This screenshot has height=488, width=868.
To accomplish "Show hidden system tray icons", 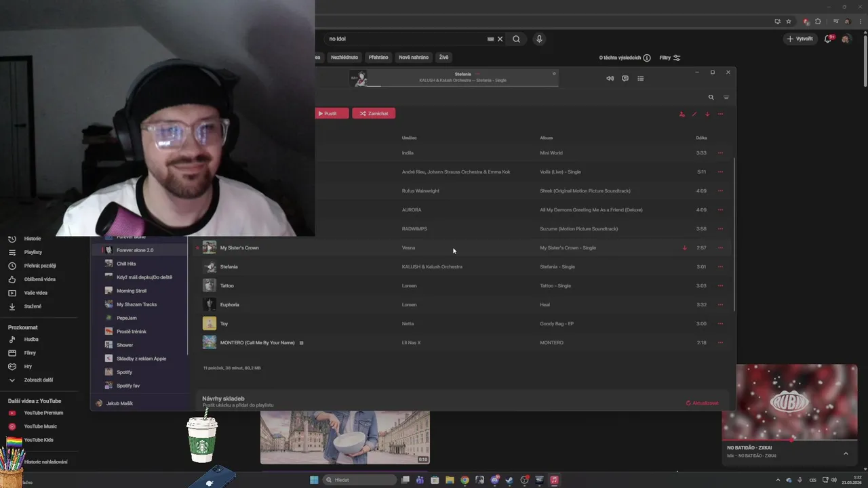I will (x=778, y=480).
